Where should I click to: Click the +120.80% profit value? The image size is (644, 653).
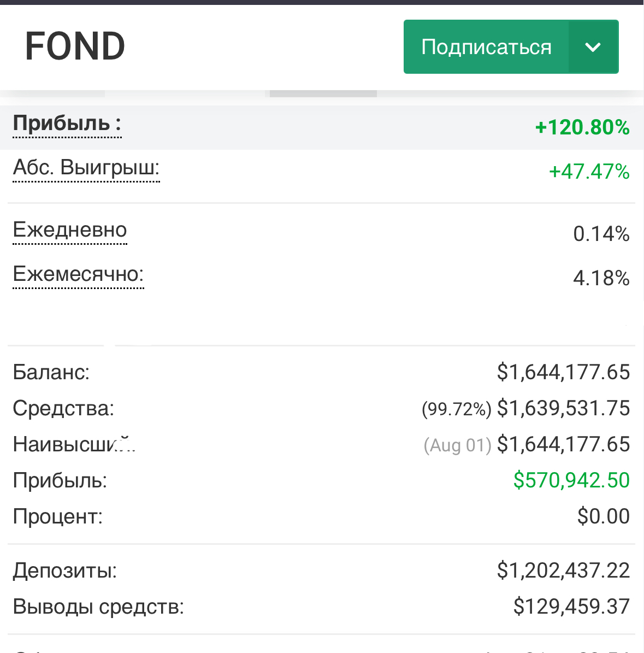582,127
